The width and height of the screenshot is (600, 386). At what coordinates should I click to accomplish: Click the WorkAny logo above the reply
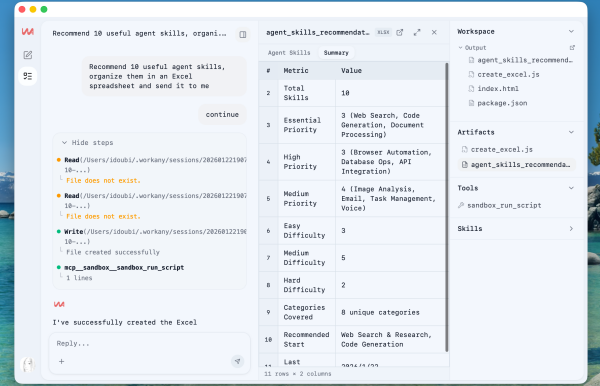tap(59, 304)
